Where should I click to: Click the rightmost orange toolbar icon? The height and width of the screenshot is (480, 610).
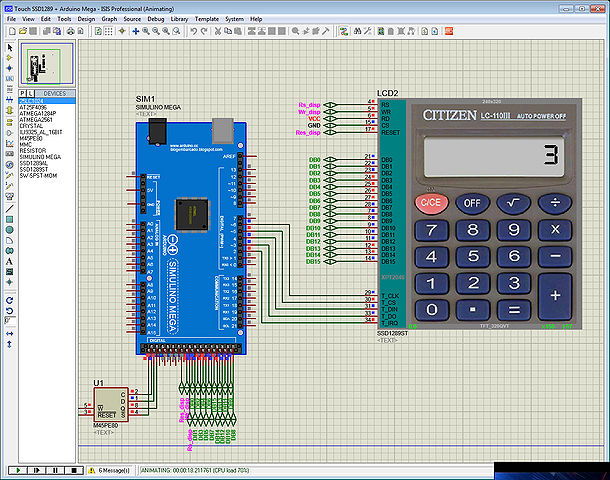tap(449, 32)
